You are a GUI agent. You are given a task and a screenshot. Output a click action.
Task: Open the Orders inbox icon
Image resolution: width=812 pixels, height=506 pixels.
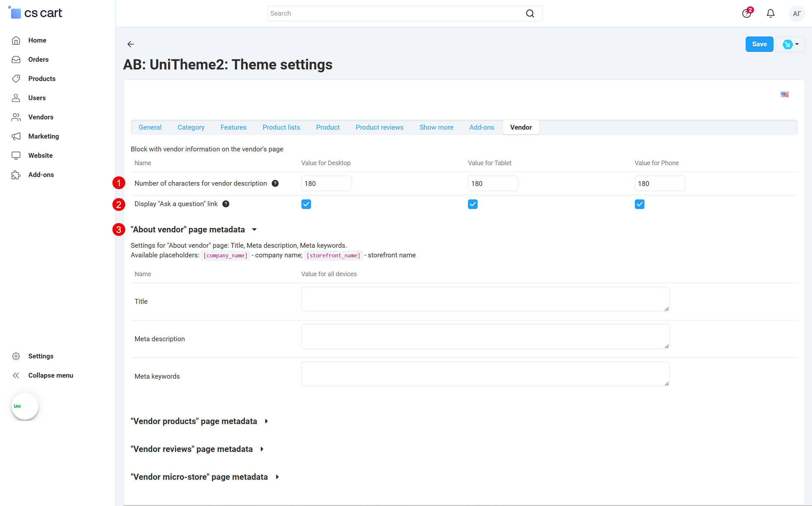point(16,59)
